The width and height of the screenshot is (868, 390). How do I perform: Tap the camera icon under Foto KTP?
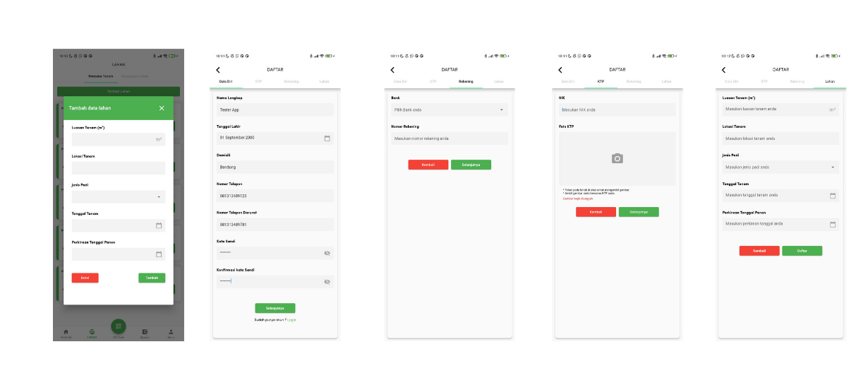pos(617,159)
